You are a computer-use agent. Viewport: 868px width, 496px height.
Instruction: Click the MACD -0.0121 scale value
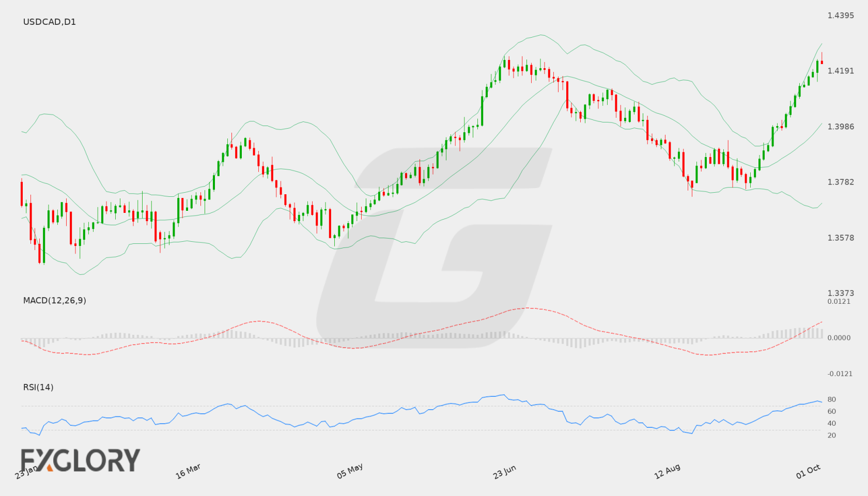[x=840, y=374]
